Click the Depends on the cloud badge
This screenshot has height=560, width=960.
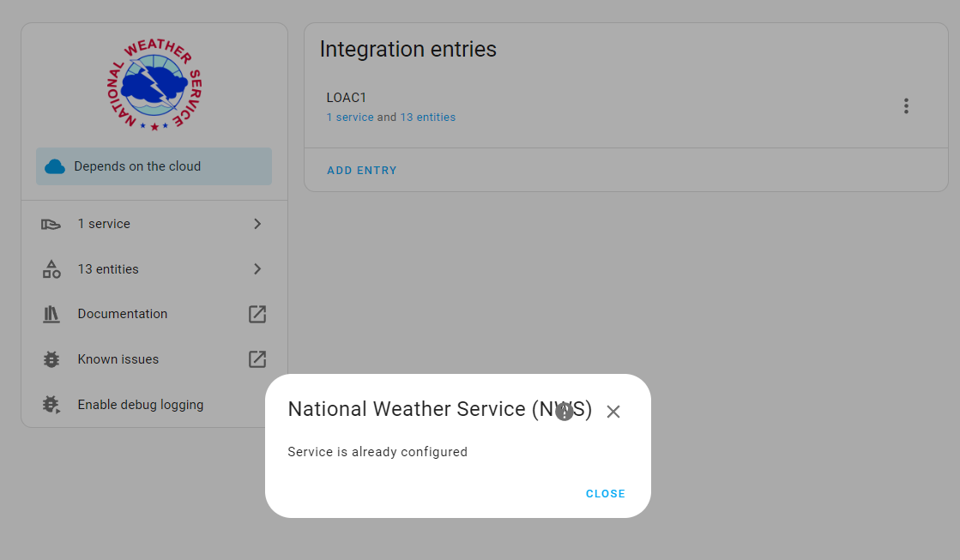(x=153, y=166)
